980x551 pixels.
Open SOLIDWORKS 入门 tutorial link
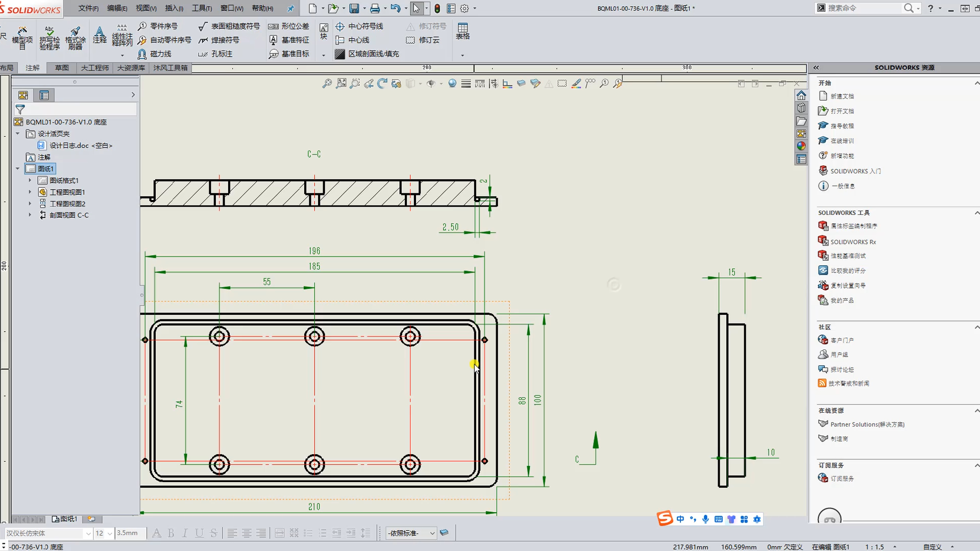(854, 171)
